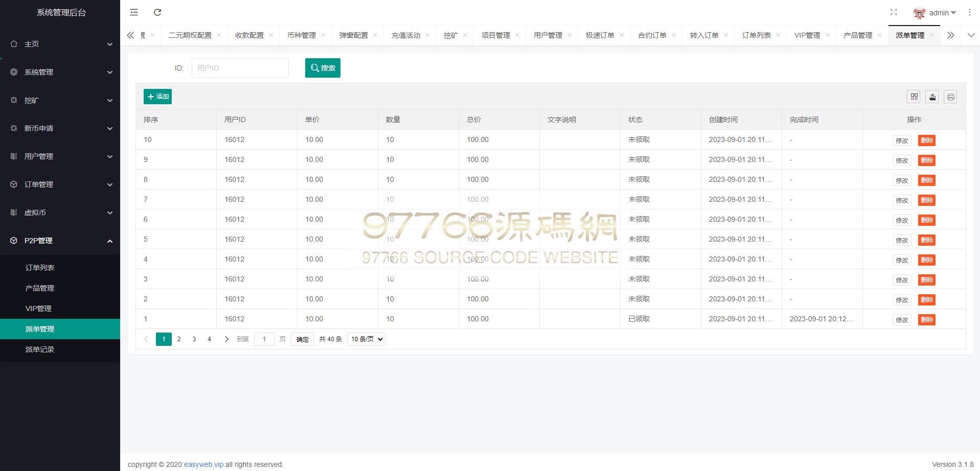Go to page 2
980x471 pixels.
coord(179,339)
